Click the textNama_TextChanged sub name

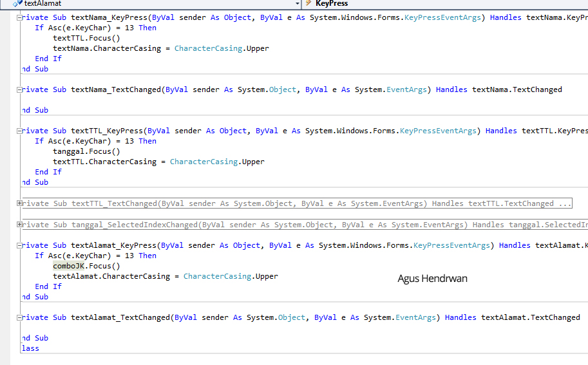tap(116, 89)
